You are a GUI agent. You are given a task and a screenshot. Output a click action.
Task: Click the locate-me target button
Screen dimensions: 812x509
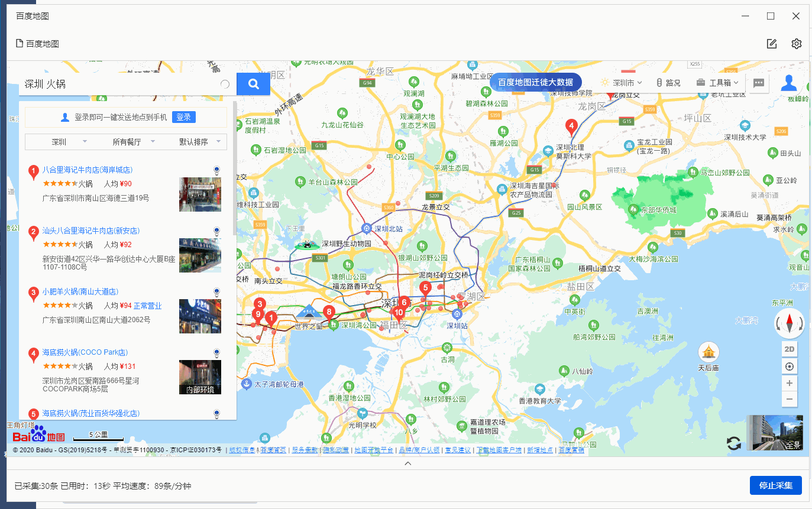(790, 366)
